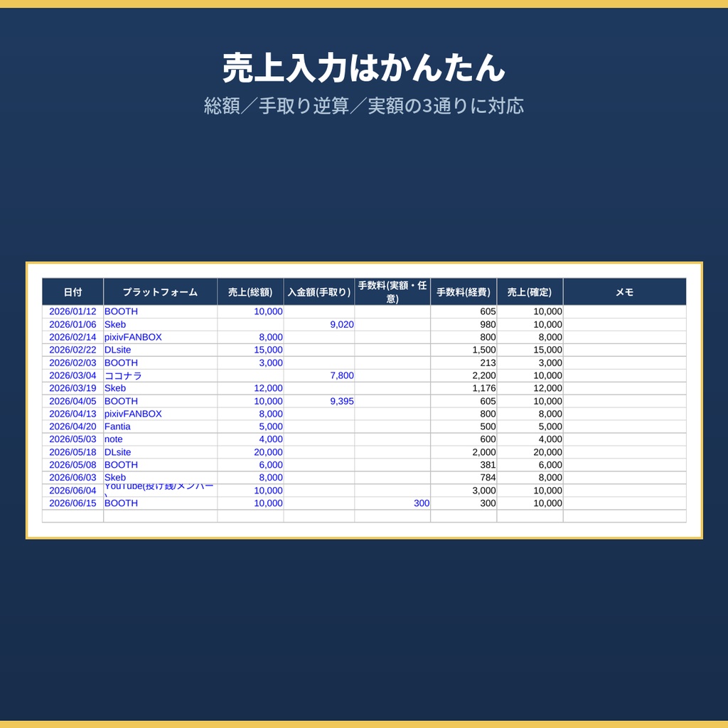
Task: Click the 売上(確定) column header
Action: pos(530,292)
